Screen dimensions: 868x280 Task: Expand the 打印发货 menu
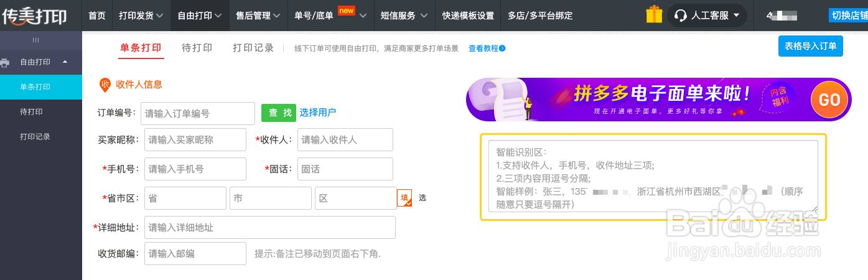tap(141, 16)
